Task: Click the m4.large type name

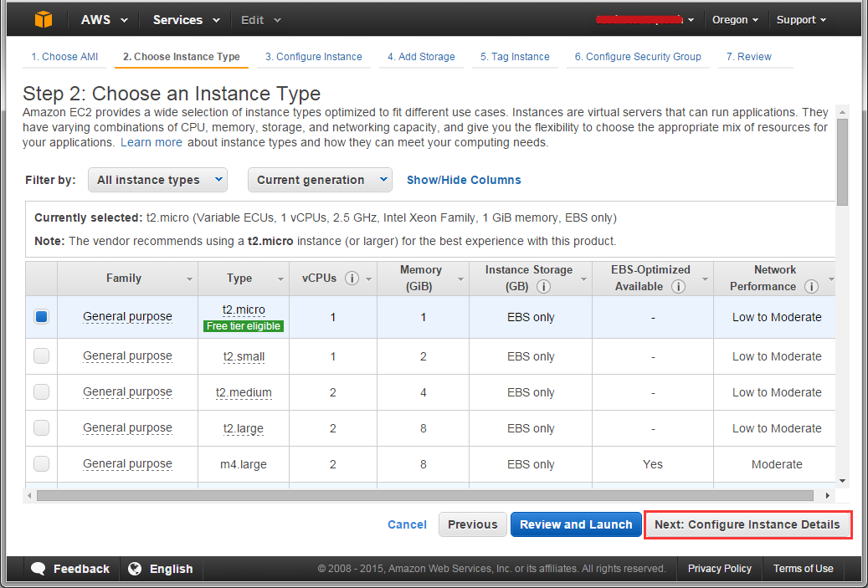Action: pyautogui.click(x=244, y=464)
